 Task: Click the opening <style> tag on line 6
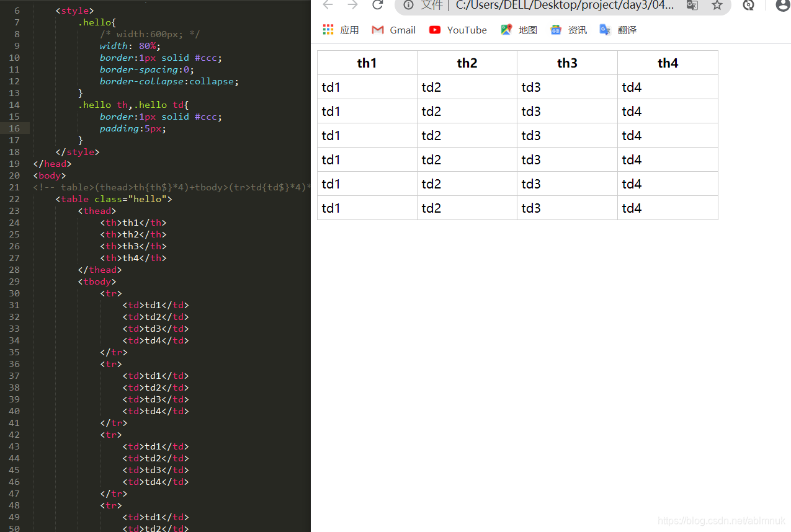point(74,11)
